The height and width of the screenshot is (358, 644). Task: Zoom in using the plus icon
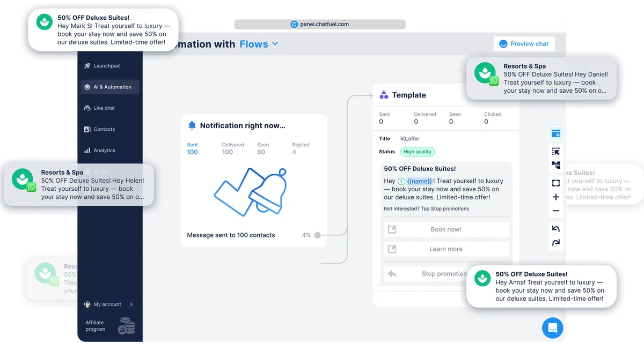point(556,197)
